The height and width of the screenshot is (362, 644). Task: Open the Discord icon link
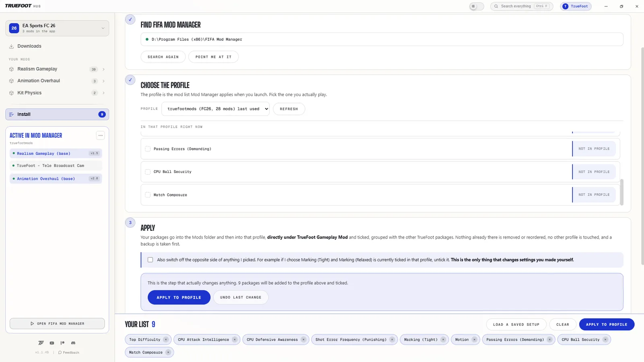[x=73, y=343]
